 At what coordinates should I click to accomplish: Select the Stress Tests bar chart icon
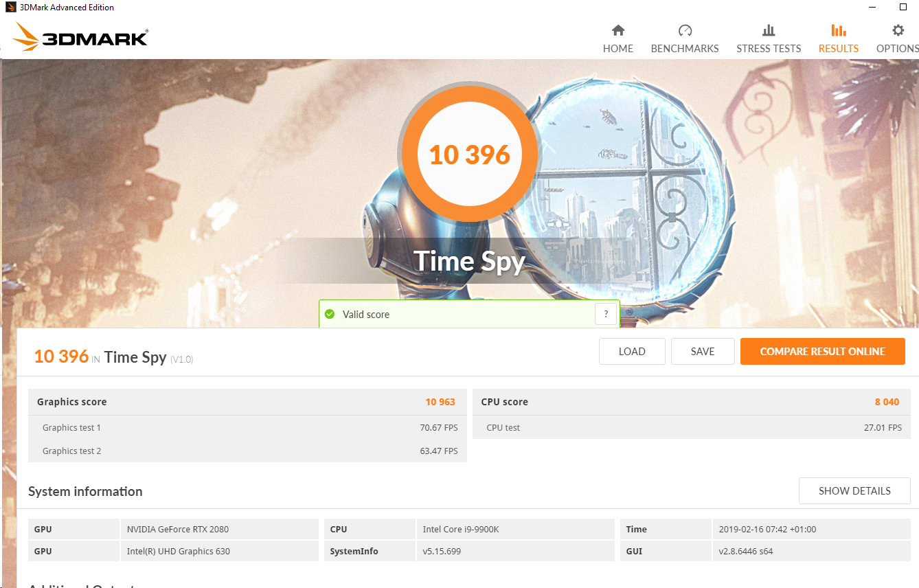(x=769, y=31)
